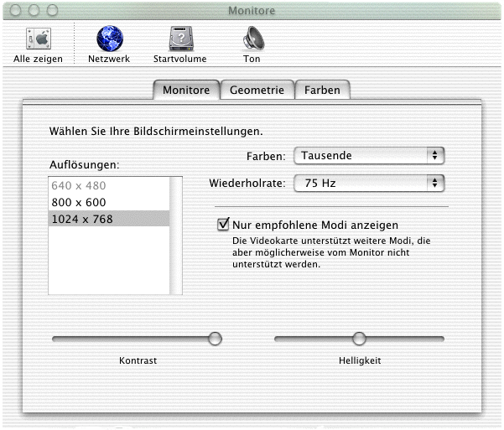Select the 1024 x 768 resolution

(109, 219)
